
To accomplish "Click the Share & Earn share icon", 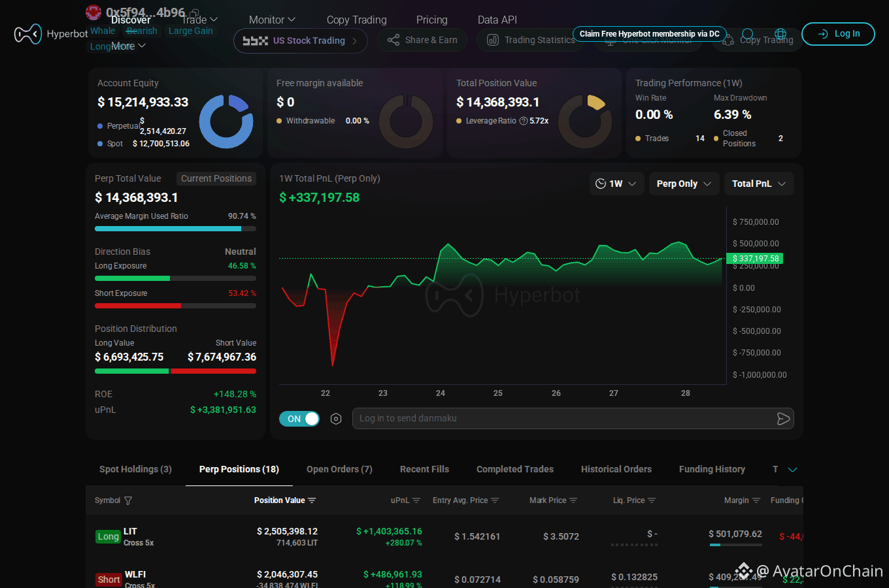I will pos(394,41).
